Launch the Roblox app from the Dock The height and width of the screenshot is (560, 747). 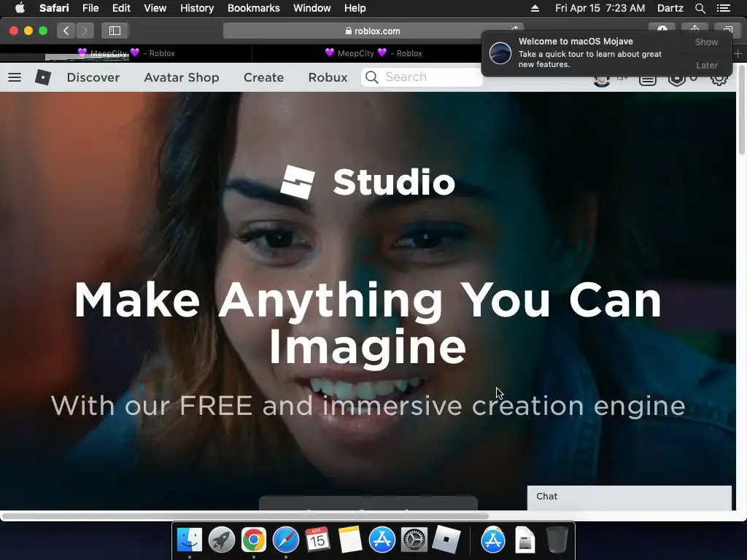pyautogui.click(x=446, y=540)
